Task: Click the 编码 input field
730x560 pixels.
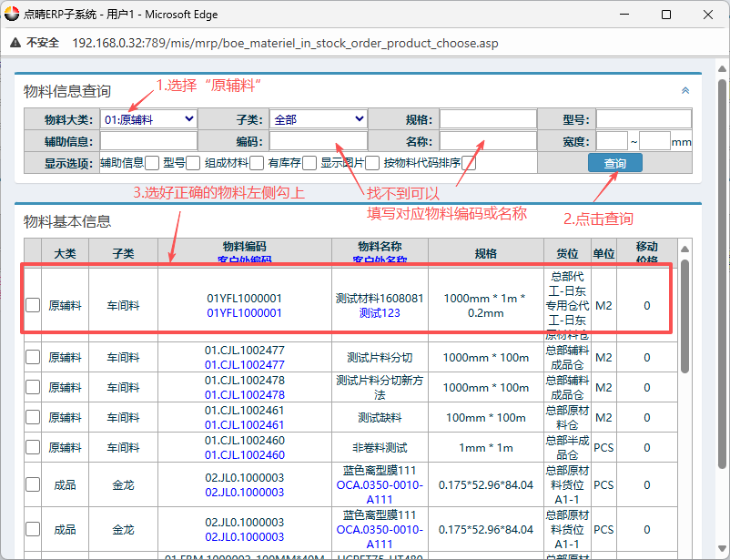Action: point(319,141)
